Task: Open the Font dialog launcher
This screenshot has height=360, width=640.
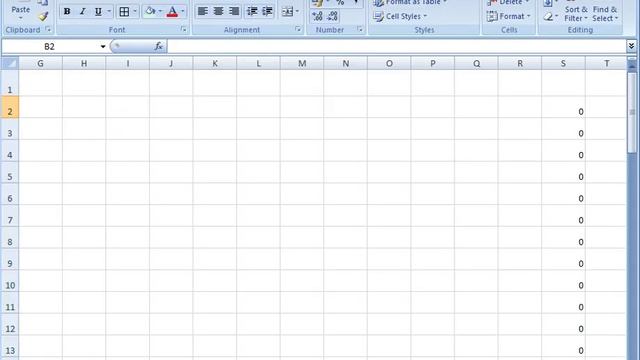Action: [183, 29]
